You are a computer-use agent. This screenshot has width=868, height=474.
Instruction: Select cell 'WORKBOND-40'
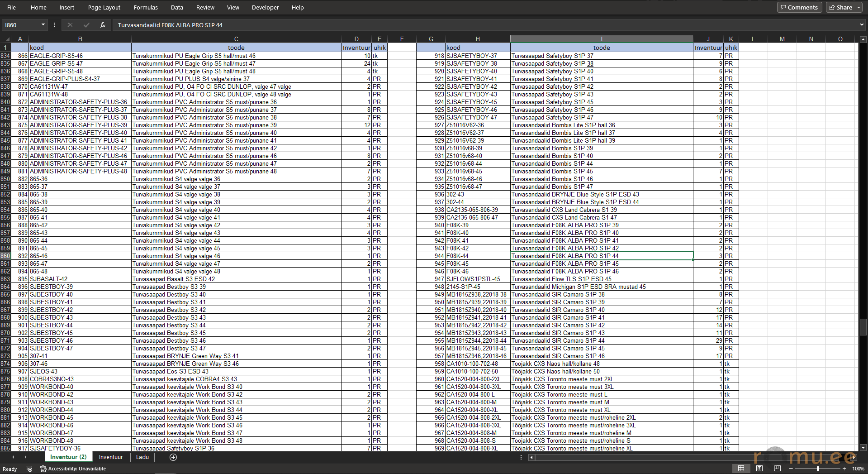click(x=80, y=387)
